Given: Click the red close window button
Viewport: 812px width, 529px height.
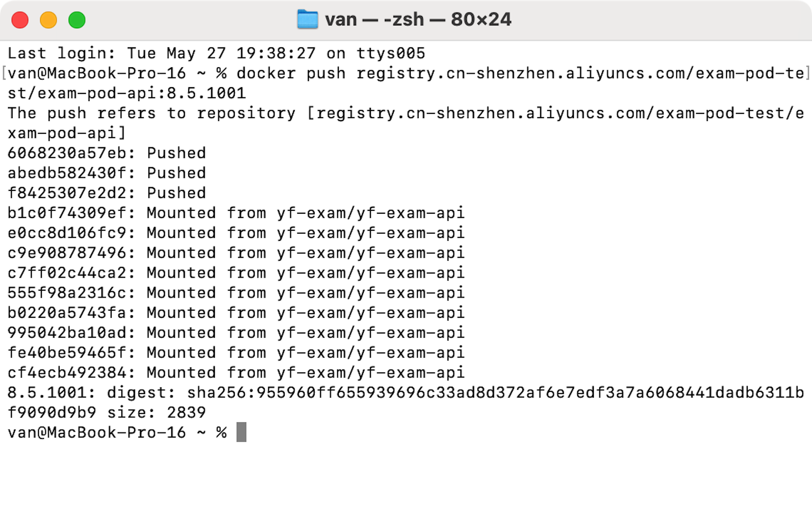Looking at the screenshot, I should [x=20, y=20].
